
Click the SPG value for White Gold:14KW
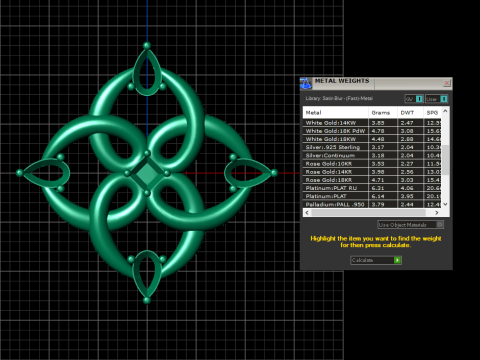coord(433,123)
